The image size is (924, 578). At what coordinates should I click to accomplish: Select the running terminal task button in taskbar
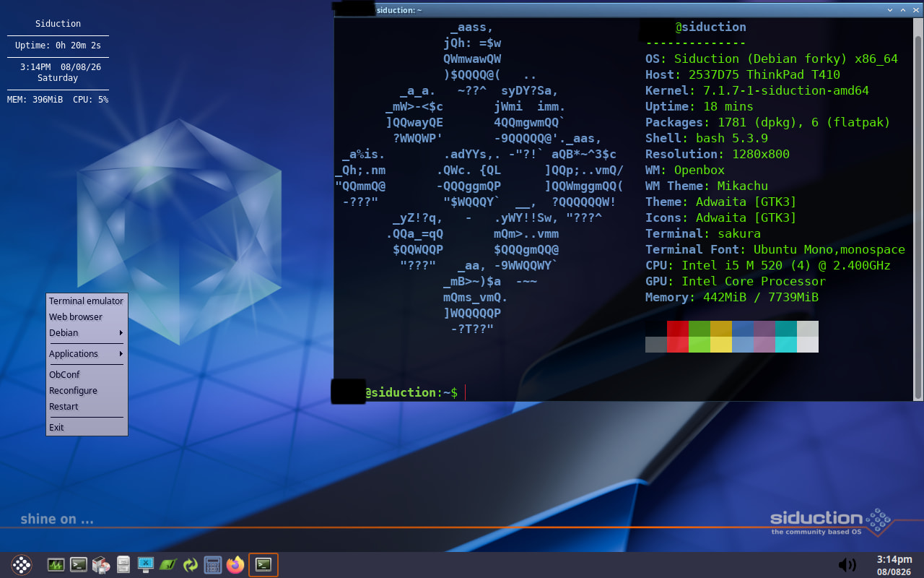tap(263, 565)
